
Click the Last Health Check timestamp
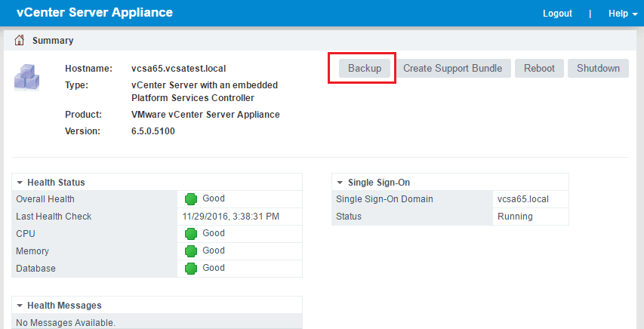231,217
